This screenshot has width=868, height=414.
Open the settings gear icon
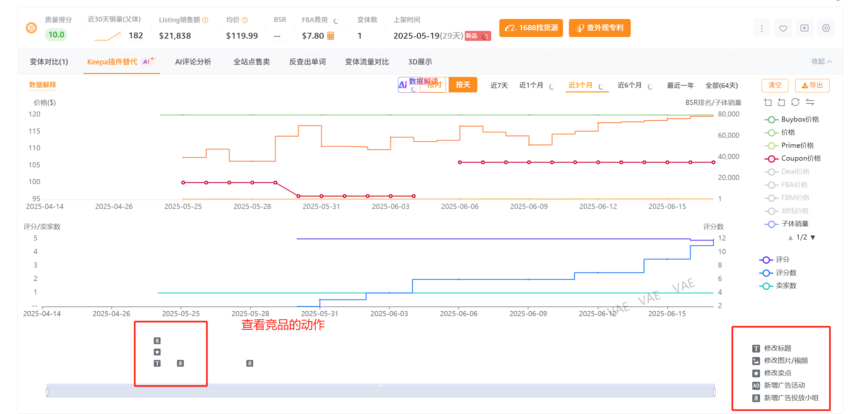(826, 28)
